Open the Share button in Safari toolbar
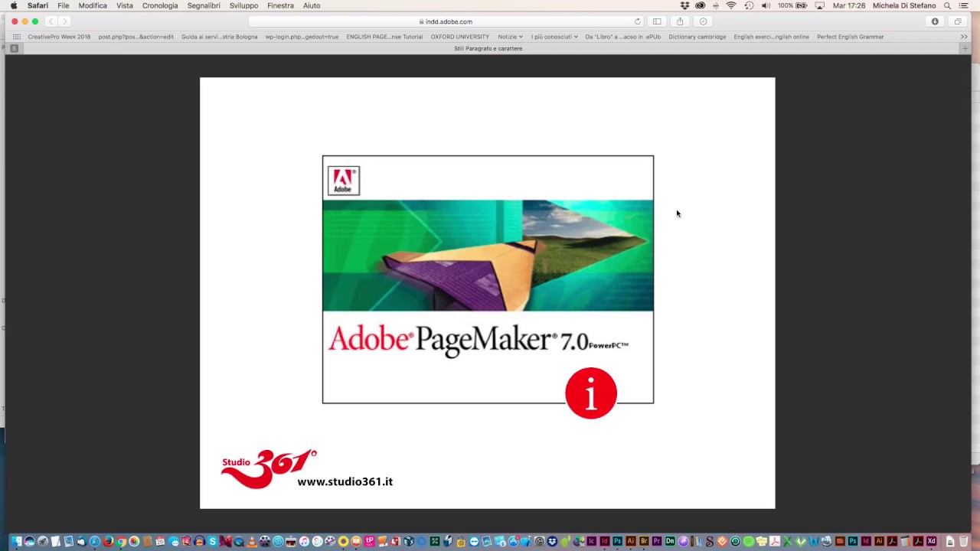This screenshot has width=980, height=551. pyautogui.click(x=680, y=21)
